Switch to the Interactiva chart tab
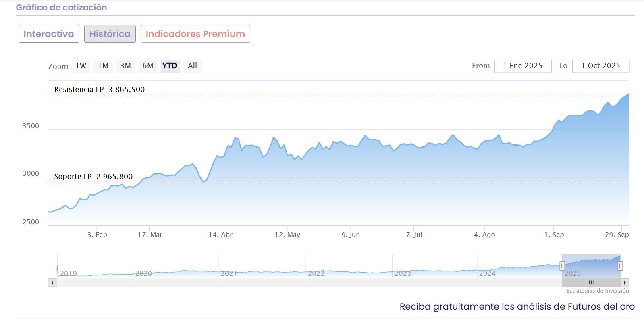Screen dimensions: 644x327 coord(48,34)
